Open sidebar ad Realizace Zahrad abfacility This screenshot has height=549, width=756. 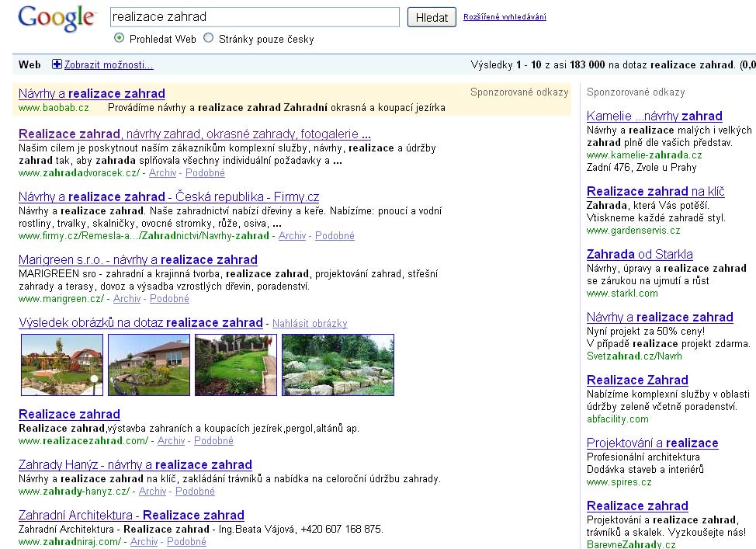pos(637,380)
